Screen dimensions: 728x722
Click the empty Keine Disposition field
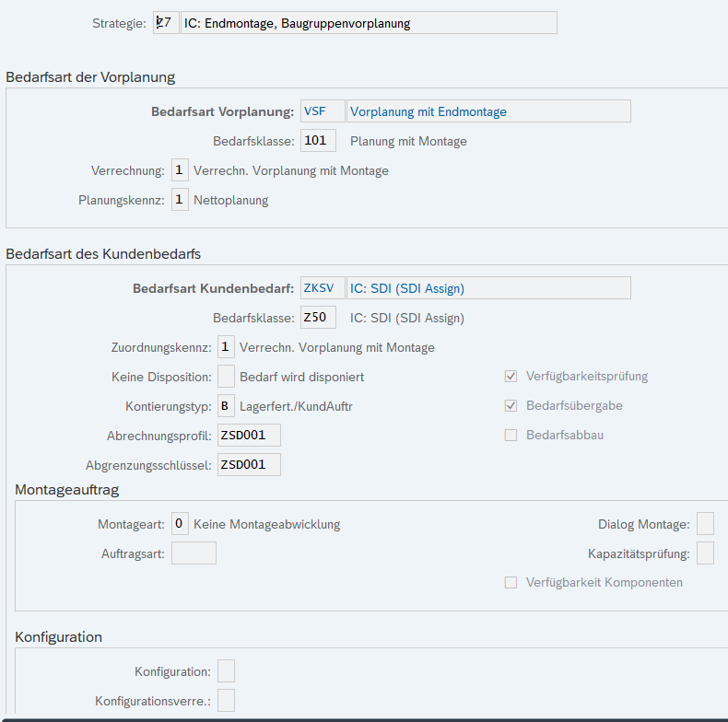coord(226,377)
